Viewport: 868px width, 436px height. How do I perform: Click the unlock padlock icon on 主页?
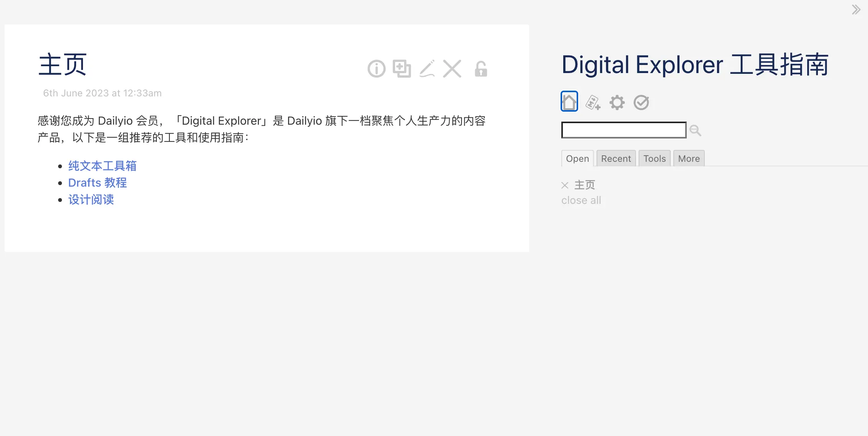481,69
